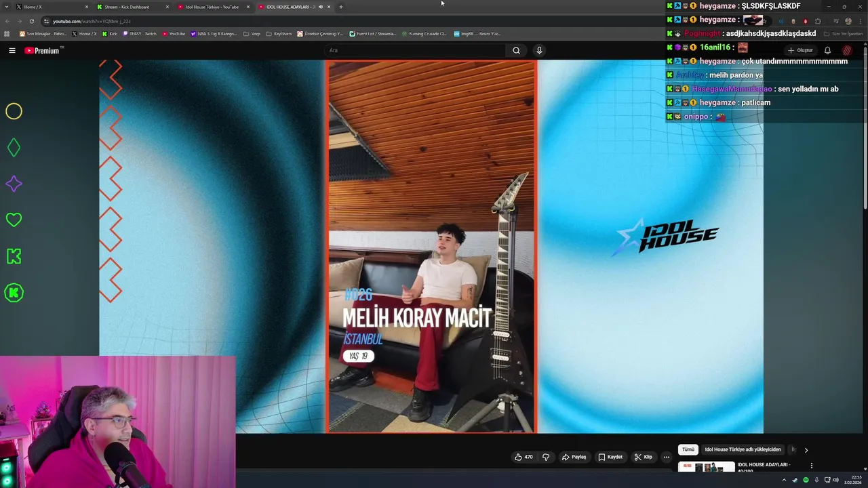Open the browser extensions puzzle icon

point(818,21)
